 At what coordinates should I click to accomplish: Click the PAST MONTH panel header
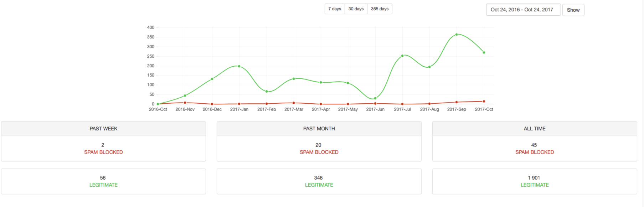pos(319,129)
